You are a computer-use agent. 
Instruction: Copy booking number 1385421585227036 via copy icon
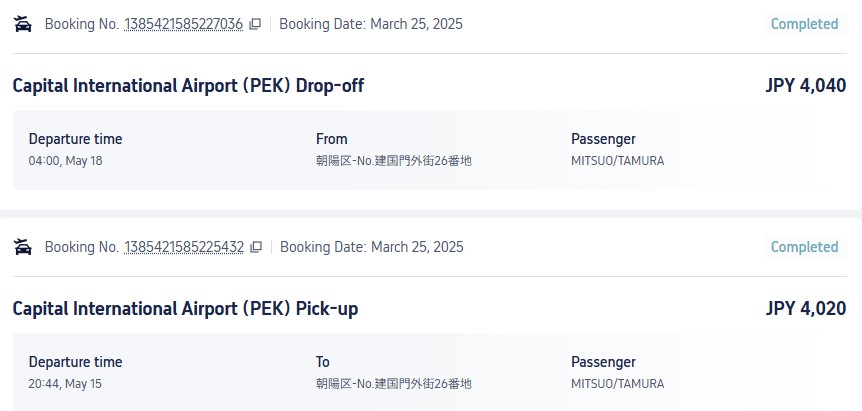255,24
